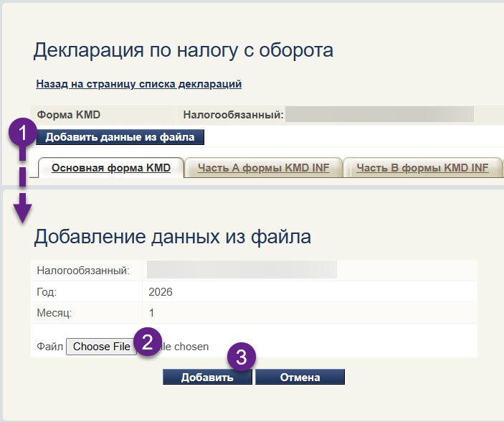Open link Назад на страницу списка деклараций
This screenshot has height=422, width=504.
tap(138, 84)
